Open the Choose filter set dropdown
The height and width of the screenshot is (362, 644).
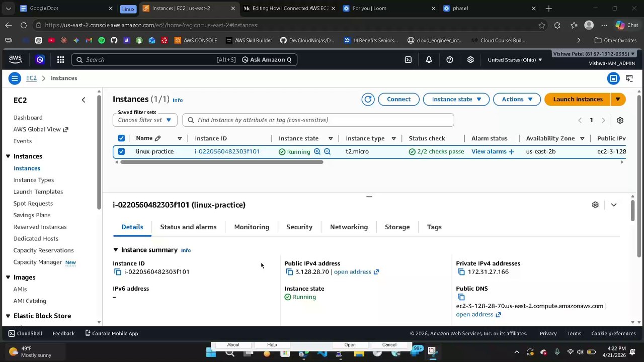click(x=145, y=120)
